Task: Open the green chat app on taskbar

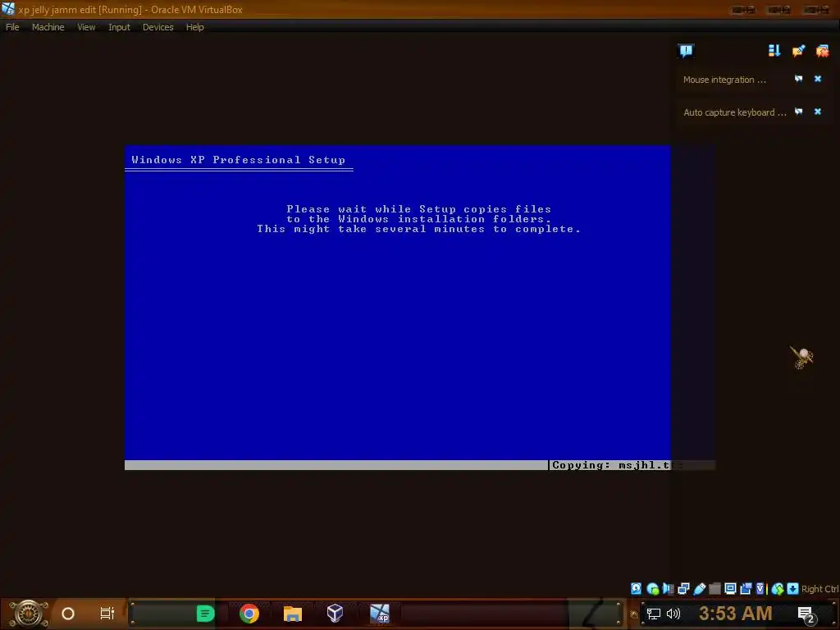Action: (x=205, y=614)
